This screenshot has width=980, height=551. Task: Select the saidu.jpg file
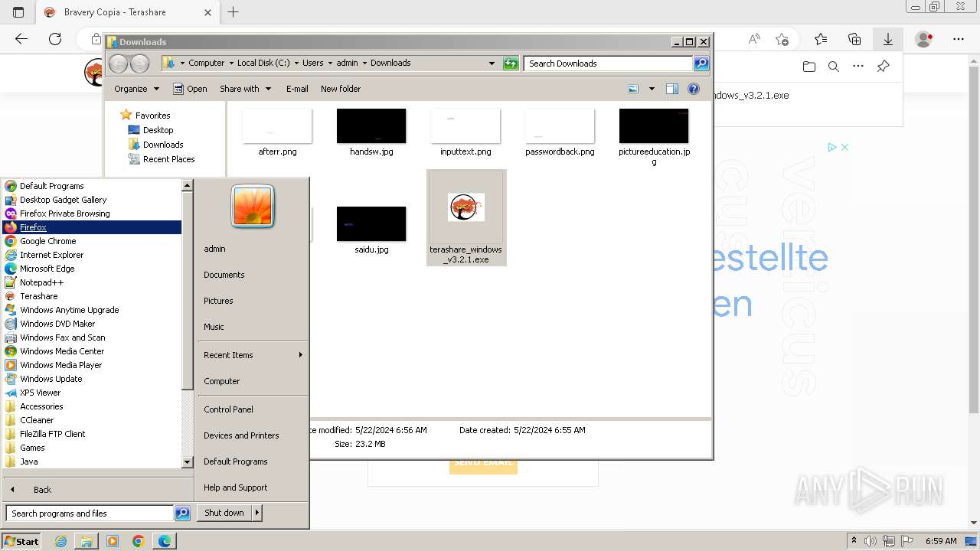[x=371, y=230]
